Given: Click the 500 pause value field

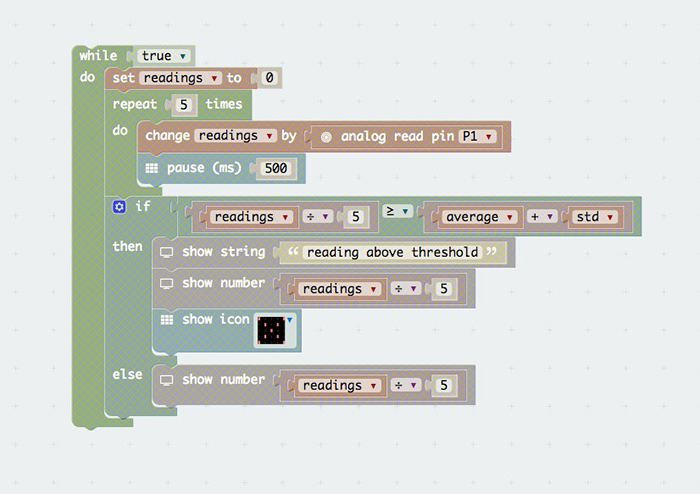Looking at the screenshot, I should coord(276,168).
